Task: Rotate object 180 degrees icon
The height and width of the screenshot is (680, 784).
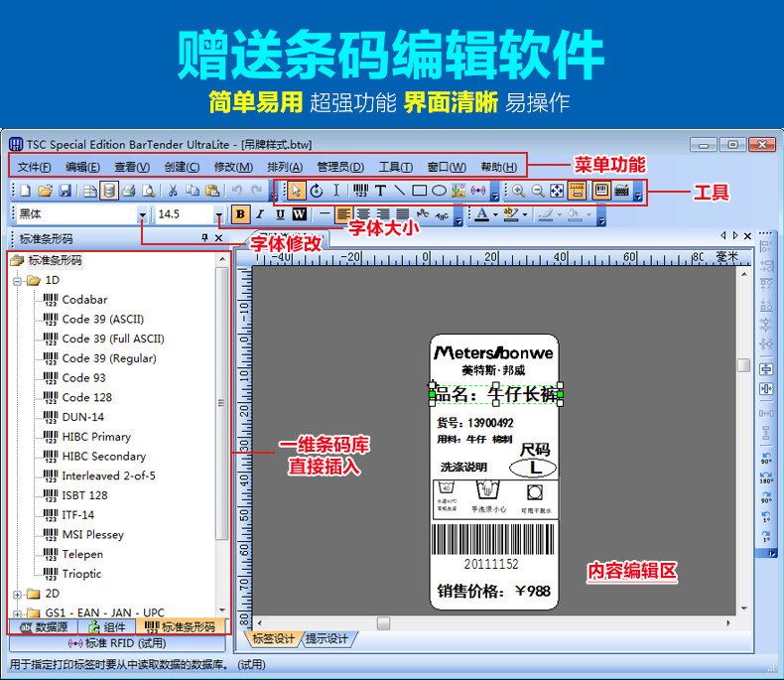Action: (766, 476)
